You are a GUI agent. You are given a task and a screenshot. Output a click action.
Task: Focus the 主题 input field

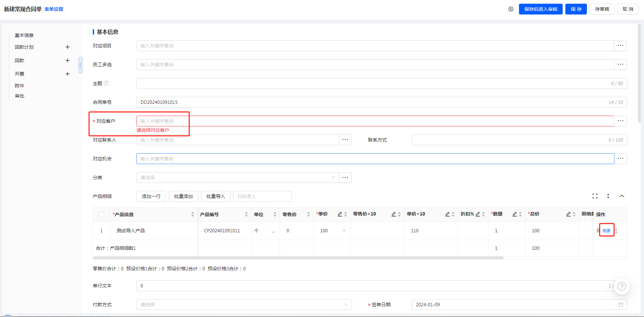coord(381,83)
